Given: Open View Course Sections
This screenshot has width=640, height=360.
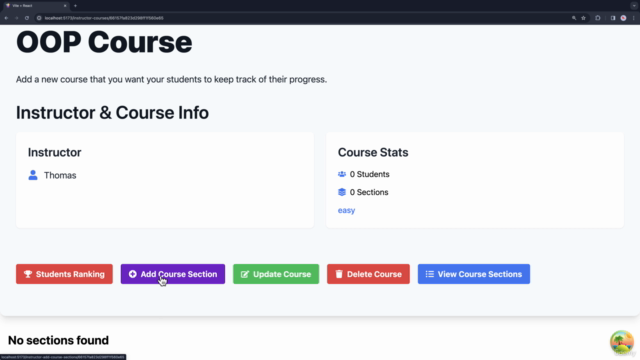Looking at the screenshot, I should tap(473, 274).
